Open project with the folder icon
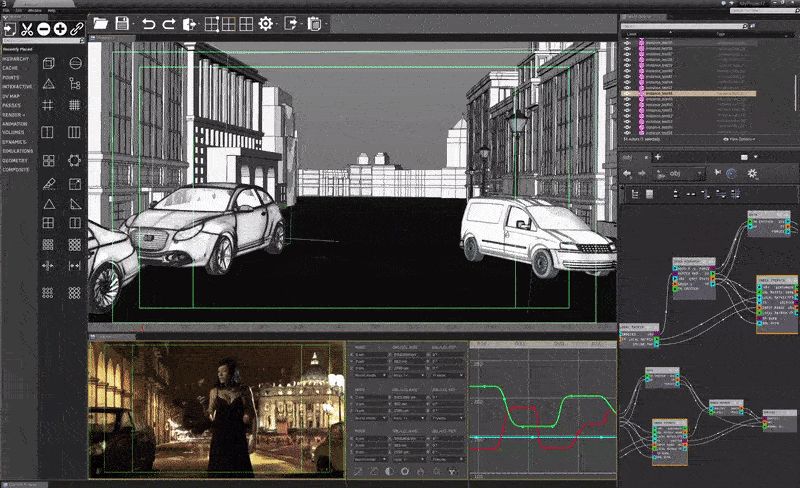800x488 pixels. 101,22
